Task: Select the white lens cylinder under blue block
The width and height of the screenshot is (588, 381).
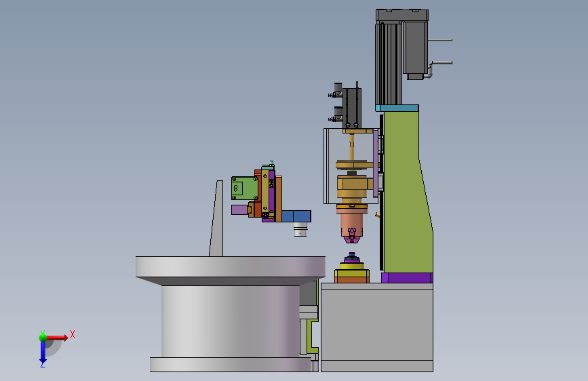Action: coord(300,229)
